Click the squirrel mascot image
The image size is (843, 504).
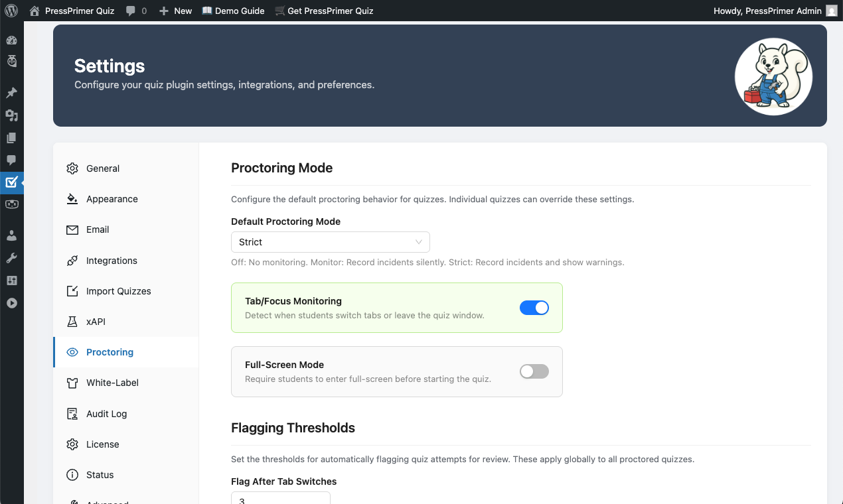773,76
